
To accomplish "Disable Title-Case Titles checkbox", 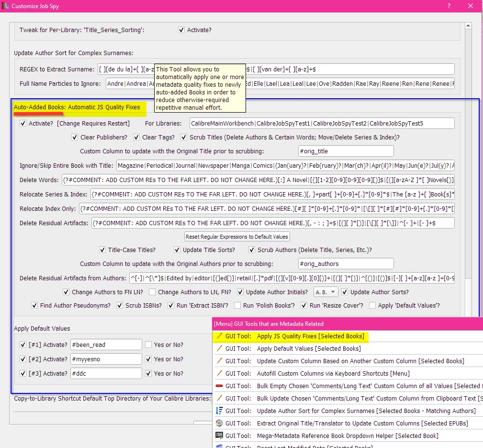I will click(x=102, y=250).
